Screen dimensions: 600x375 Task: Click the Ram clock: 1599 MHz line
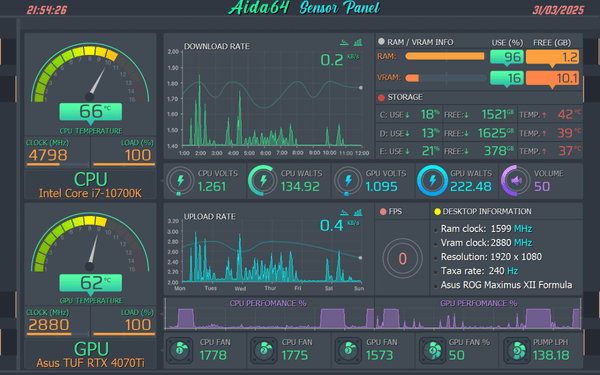pos(486,229)
